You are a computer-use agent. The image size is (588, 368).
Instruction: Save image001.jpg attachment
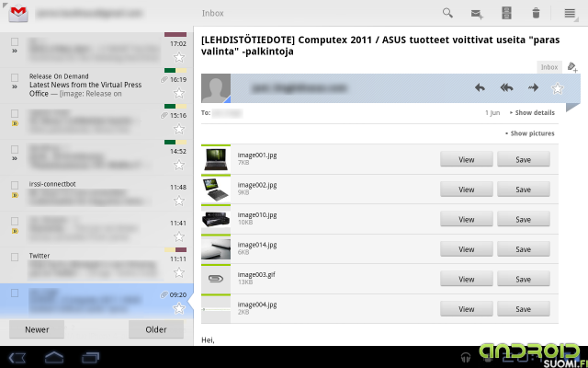pyautogui.click(x=524, y=159)
